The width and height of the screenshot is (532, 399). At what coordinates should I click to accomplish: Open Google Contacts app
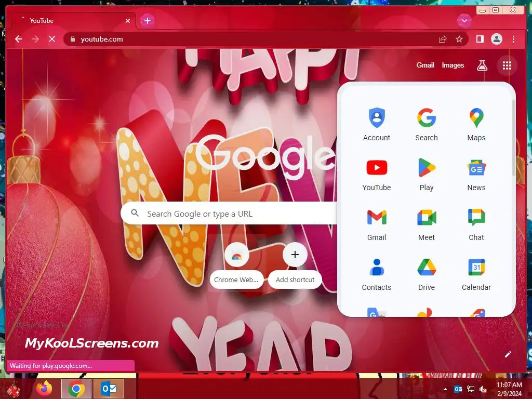[x=377, y=274]
